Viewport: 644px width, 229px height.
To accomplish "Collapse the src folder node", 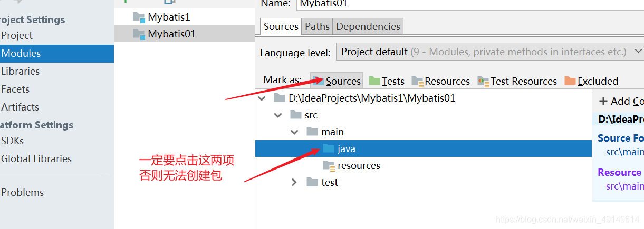I will click(278, 115).
